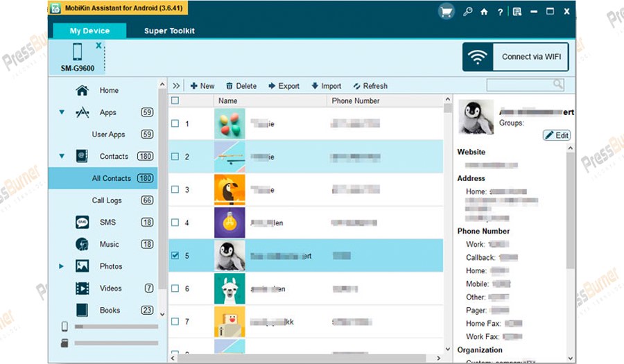
Task: Switch to the Super Toolkit tab
Action: coord(169,31)
